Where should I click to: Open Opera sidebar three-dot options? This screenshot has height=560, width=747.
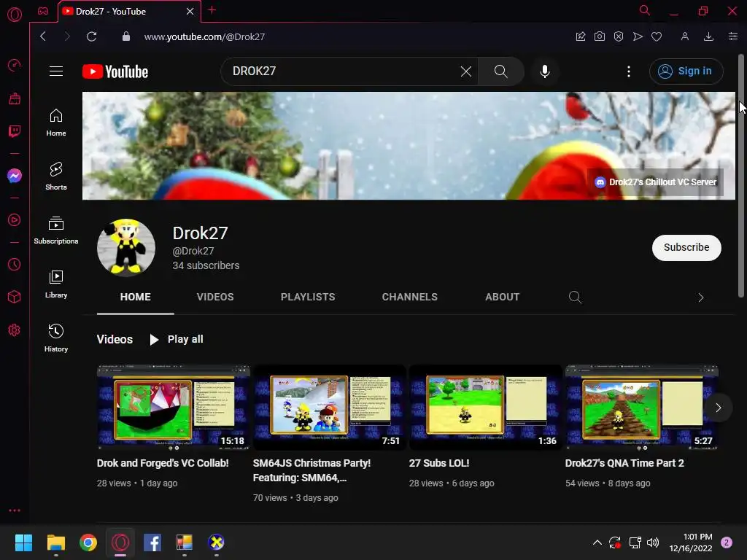pyautogui.click(x=15, y=510)
